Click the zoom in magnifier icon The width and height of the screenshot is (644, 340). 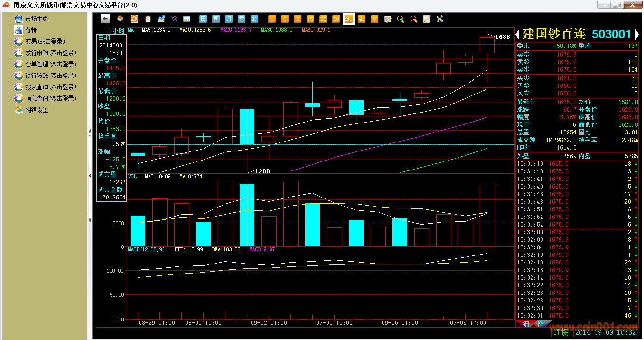(x=401, y=19)
